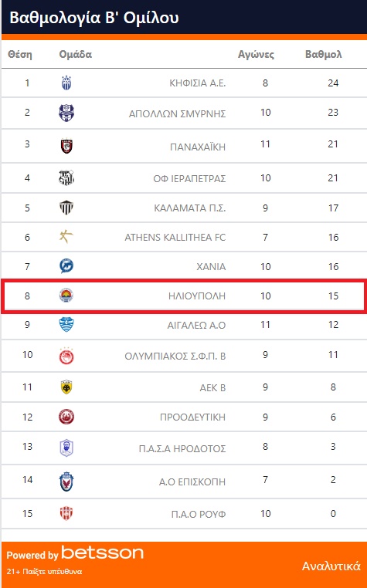Click the Θέση column header
The width and height of the screenshot is (367, 588).
pyautogui.click(x=20, y=54)
